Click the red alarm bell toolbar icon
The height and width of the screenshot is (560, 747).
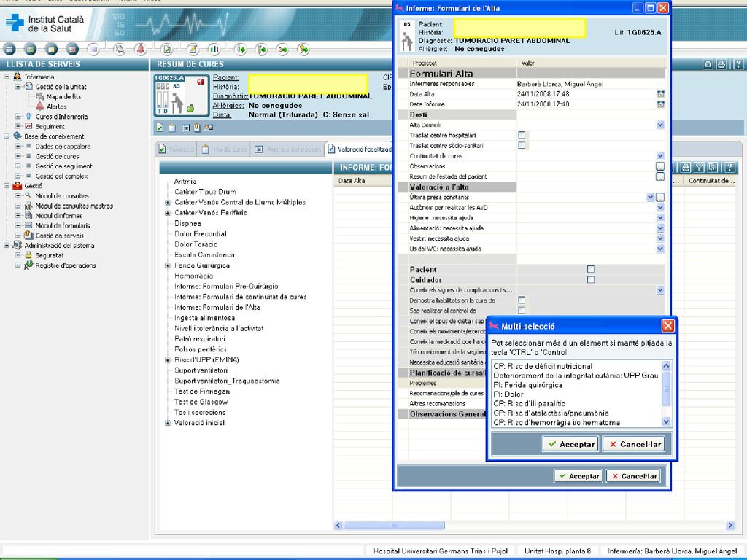coord(140,49)
